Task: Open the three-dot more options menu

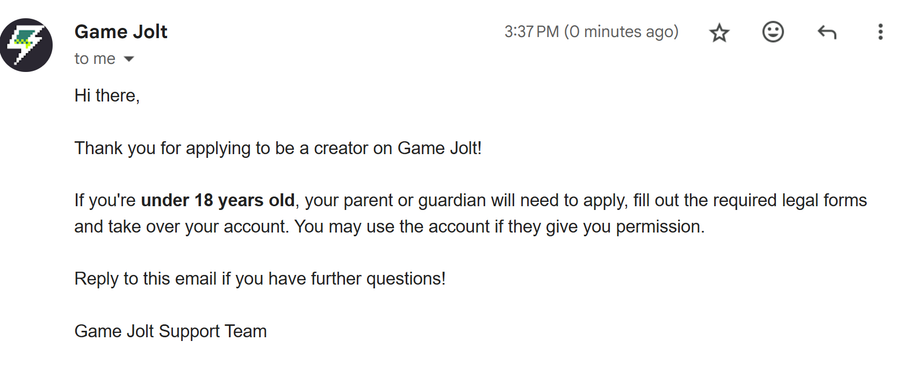Action: (x=880, y=32)
